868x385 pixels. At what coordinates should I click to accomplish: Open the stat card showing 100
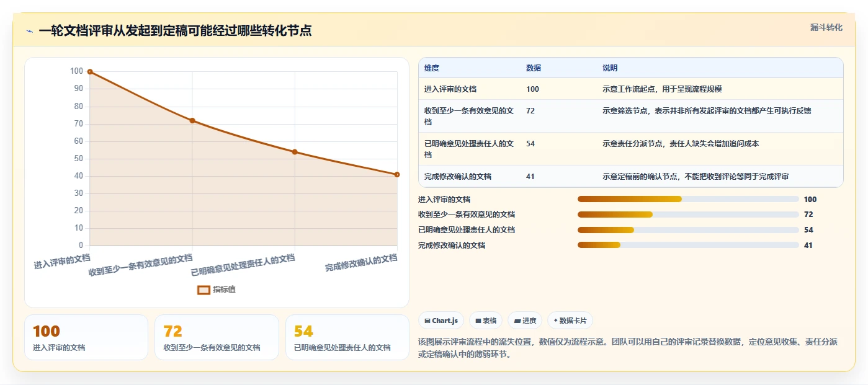pos(86,337)
